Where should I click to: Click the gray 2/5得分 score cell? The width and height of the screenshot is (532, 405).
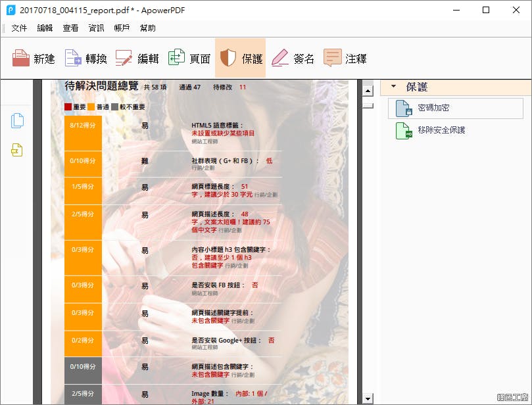[83, 394]
